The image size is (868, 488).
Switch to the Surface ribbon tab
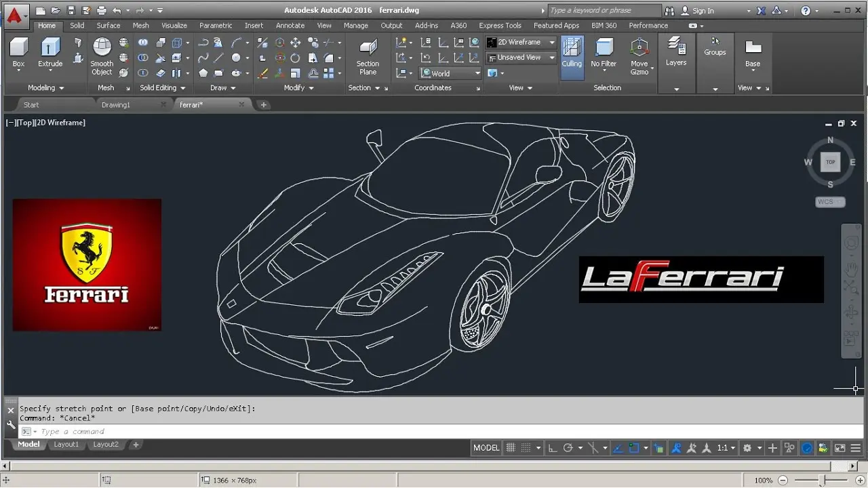108,26
